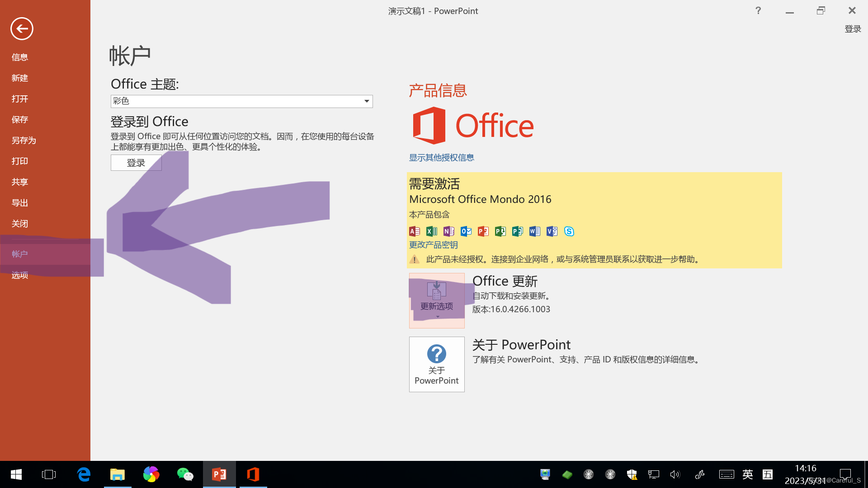Open 显示其他授权信息 link
The height and width of the screenshot is (488, 868).
(441, 158)
